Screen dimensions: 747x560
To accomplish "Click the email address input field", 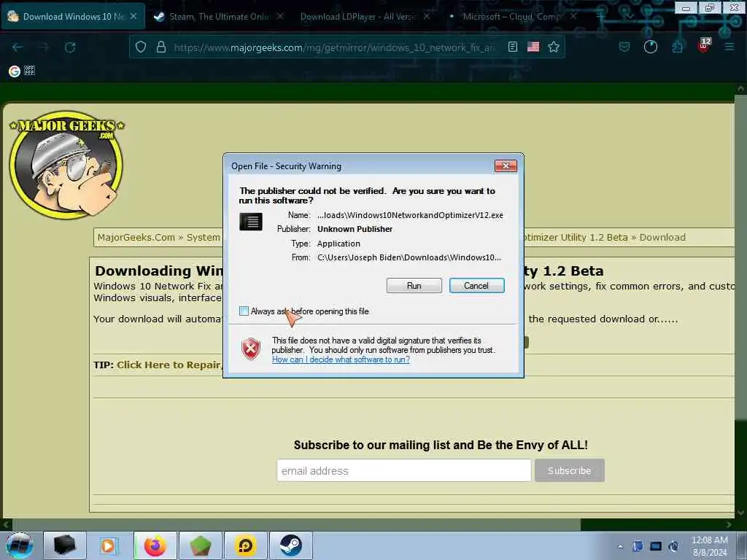I will tap(404, 470).
